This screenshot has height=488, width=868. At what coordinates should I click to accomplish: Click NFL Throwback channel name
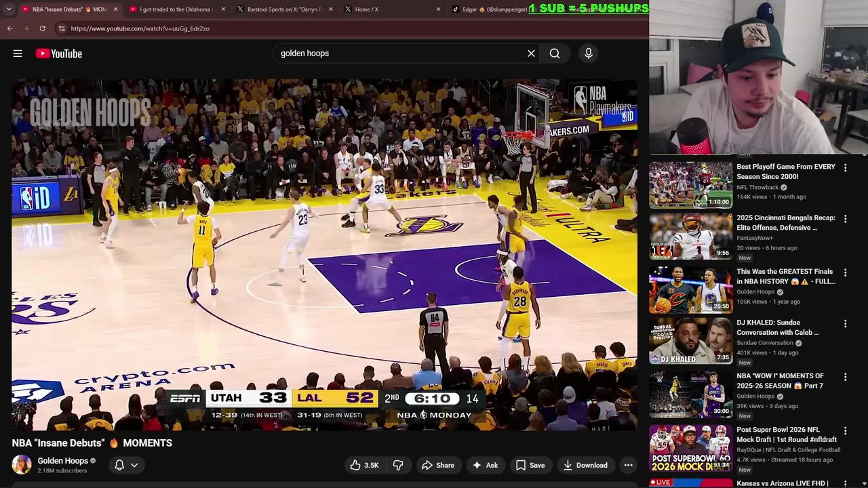(757, 187)
